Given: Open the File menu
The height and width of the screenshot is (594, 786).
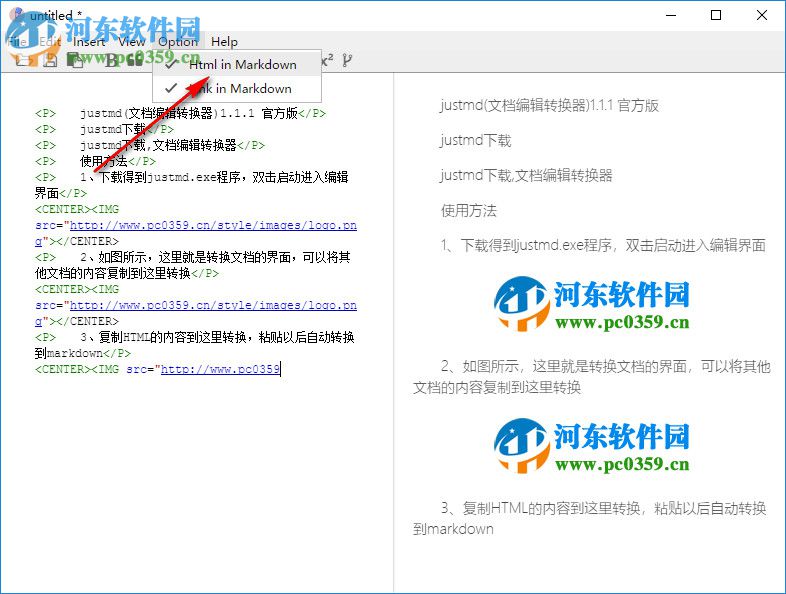Looking at the screenshot, I should [x=18, y=42].
